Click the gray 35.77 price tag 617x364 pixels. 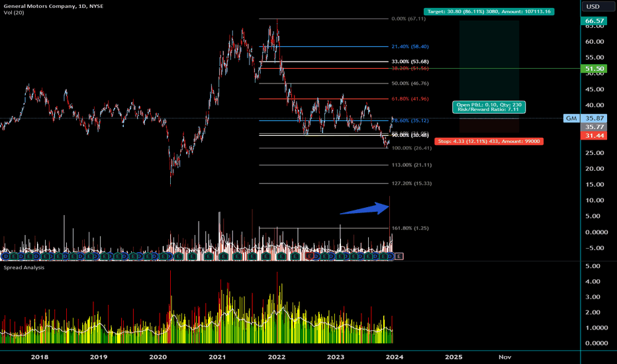click(x=594, y=126)
